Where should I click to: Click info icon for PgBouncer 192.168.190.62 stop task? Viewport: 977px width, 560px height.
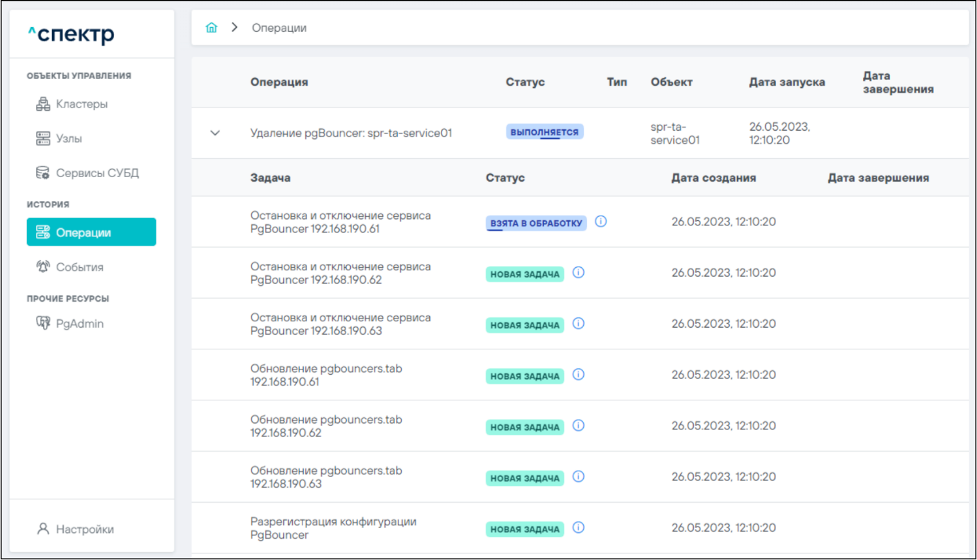coord(579,273)
